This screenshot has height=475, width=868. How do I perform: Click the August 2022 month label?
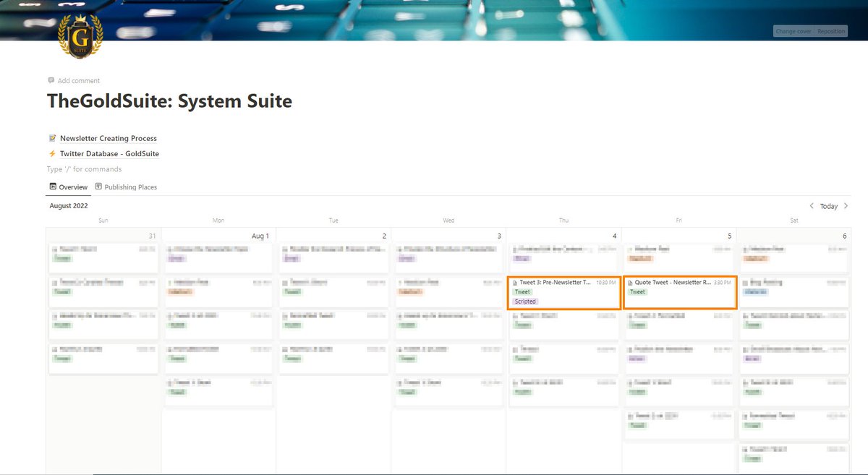point(69,206)
